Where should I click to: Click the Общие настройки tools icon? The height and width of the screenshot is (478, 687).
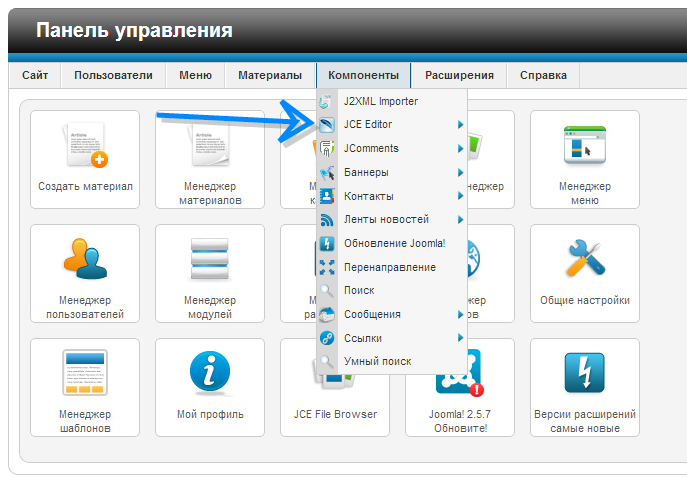[x=585, y=260]
